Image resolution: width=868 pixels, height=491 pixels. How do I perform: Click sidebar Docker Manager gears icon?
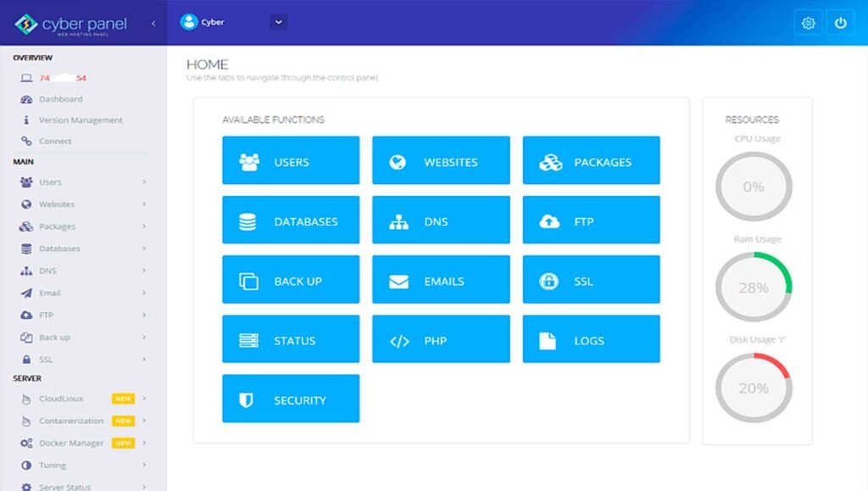coord(26,443)
